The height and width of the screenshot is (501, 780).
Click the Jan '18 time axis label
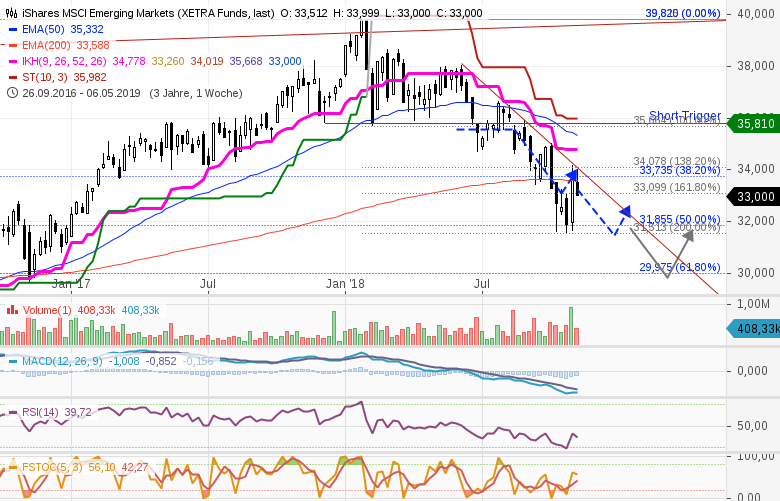click(x=345, y=284)
